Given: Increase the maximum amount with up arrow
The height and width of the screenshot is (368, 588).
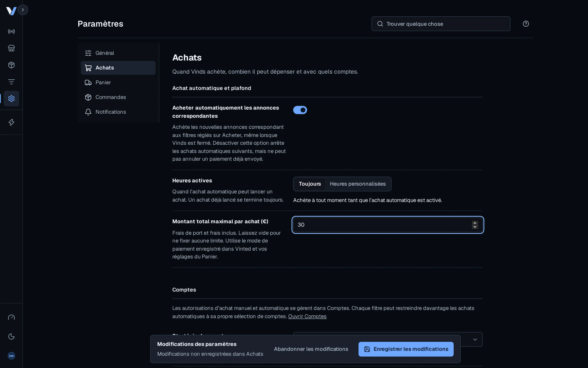Looking at the screenshot, I should pos(475,223).
